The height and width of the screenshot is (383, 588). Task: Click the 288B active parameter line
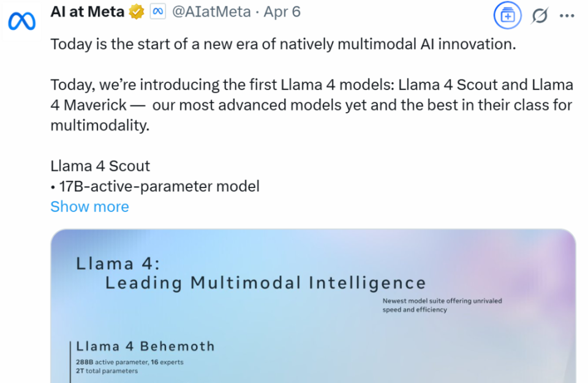click(x=129, y=362)
